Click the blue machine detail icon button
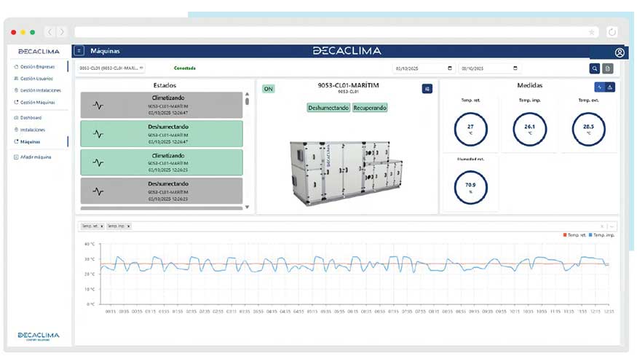 tap(427, 89)
